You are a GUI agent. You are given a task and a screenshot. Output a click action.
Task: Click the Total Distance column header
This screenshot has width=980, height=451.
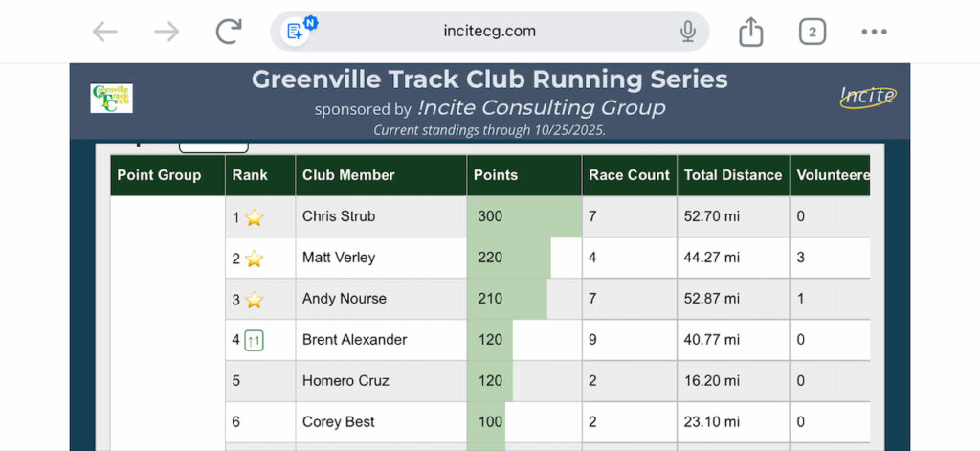(x=733, y=175)
